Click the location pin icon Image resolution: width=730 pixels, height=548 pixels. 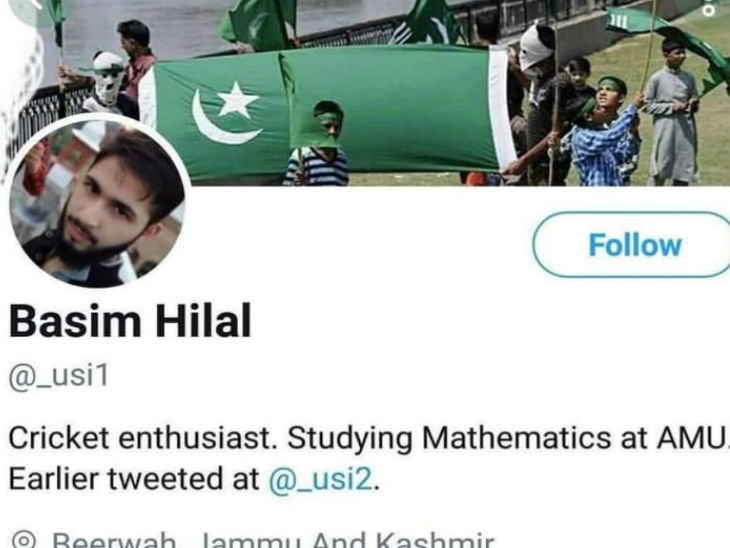tap(23, 540)
